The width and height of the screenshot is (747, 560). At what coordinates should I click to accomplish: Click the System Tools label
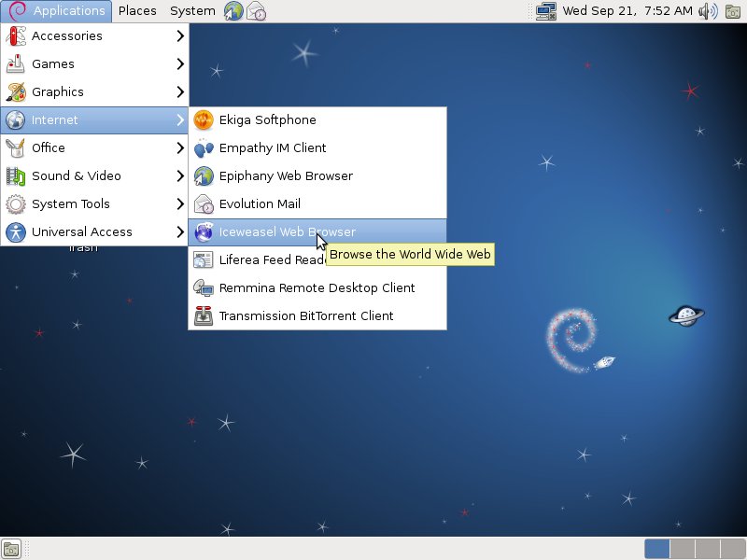(x=71, y=203)
